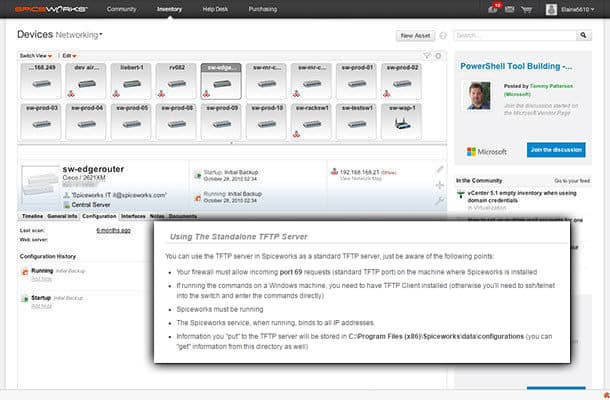Click the View Network Map link
This screenshot has width=610, height=400.
tap(361, 179)
